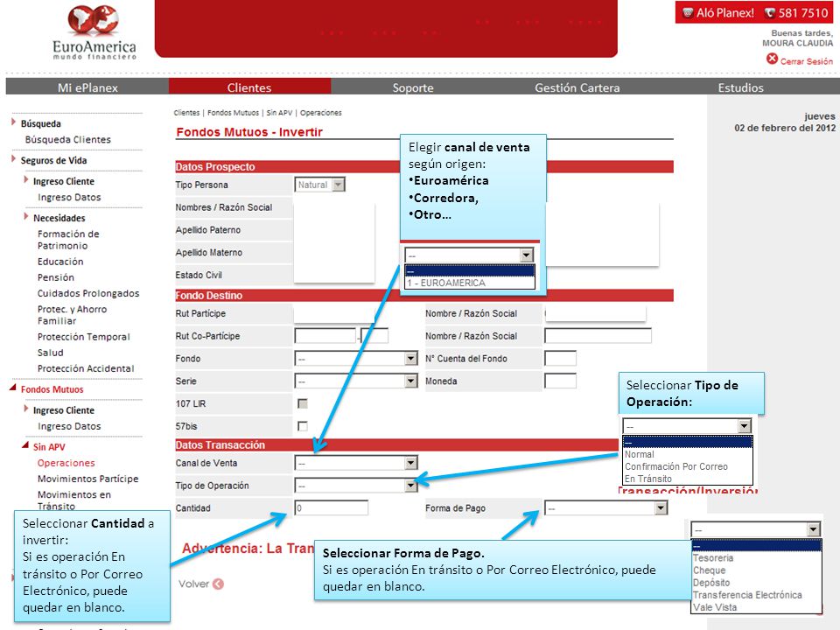Click the Salud sidebar link
The height and width of the screenshot is (630, 840).
coord(51,353)
